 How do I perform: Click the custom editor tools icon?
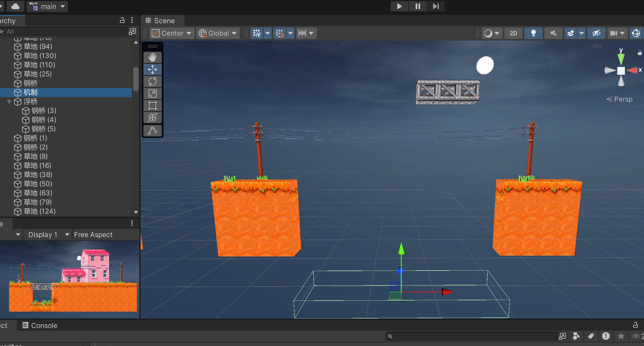coord(153,131)
